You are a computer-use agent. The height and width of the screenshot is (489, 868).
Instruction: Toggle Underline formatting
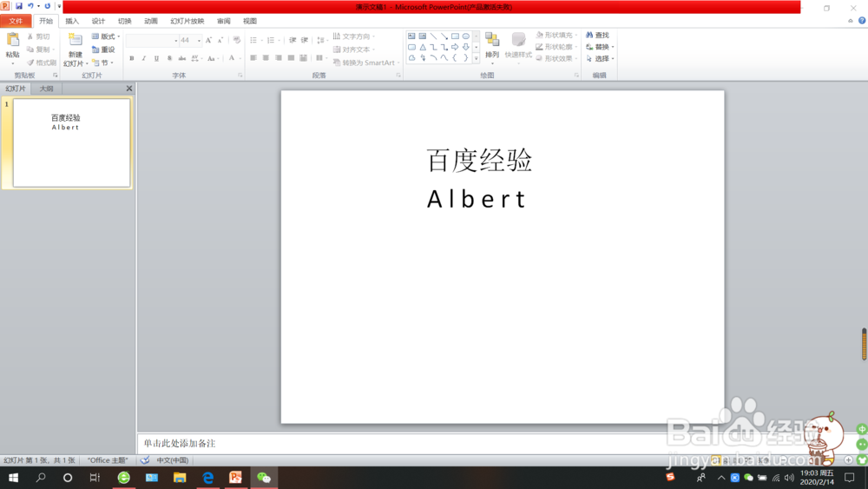[156, 58]
